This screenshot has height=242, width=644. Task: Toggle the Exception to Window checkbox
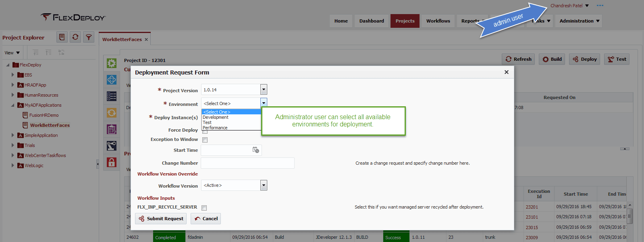coord(205,140)
